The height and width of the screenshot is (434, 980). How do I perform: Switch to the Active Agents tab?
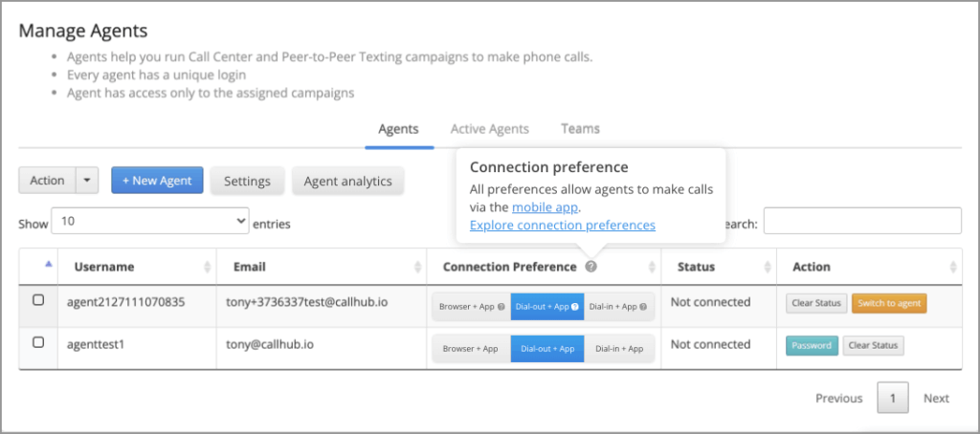click(490, 129)
